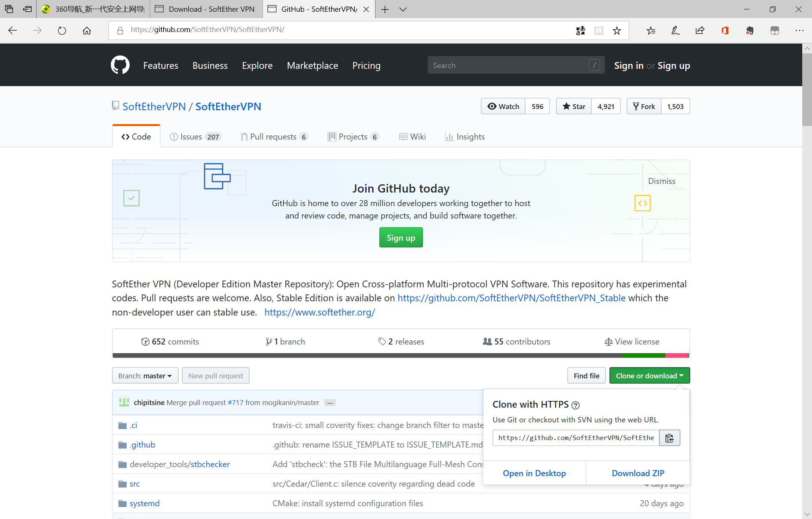Add page to favorites star icon
812x519 pixels.
pos(617,30)
